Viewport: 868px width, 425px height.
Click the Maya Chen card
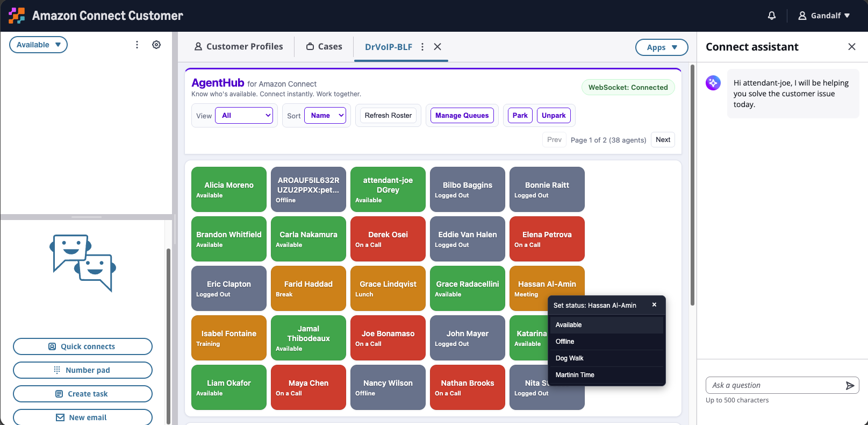(x=309, y=387)
